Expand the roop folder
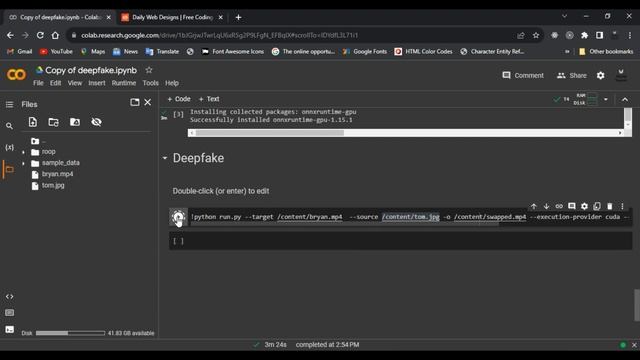The width and height of the screenshot is (640, 360). click(x=23, y=152)
